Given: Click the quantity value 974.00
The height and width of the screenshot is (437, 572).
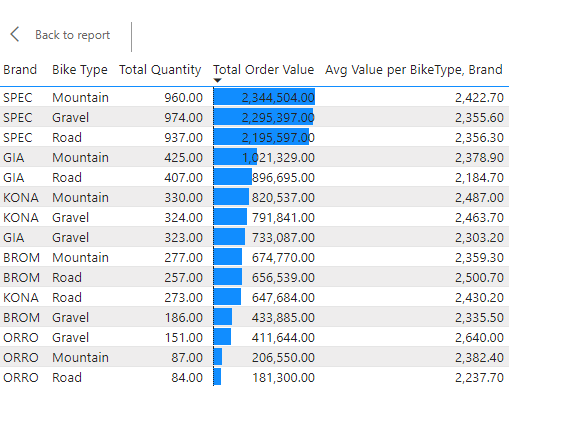Looking at the screenshot, I should [183, 117].
